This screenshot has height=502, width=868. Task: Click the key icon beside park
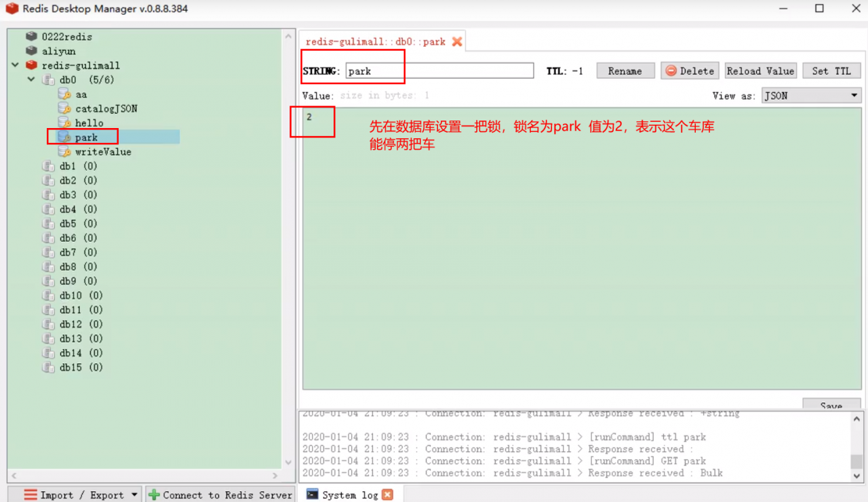(64, 137)
